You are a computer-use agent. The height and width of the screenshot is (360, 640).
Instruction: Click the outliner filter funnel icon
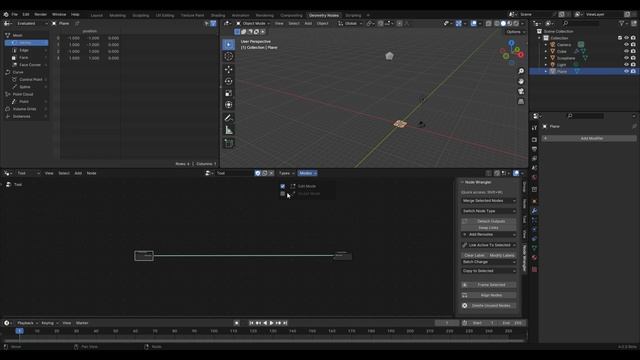(622, 24)
